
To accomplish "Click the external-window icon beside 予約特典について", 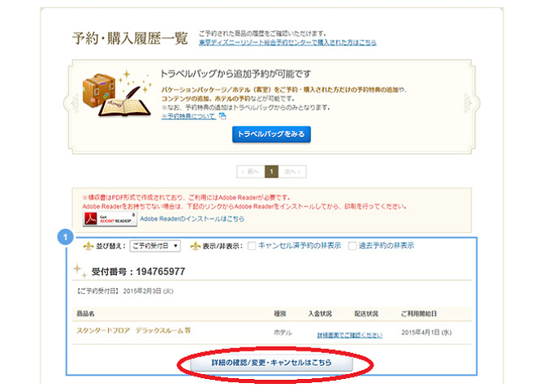I will [x=222, y=116].
